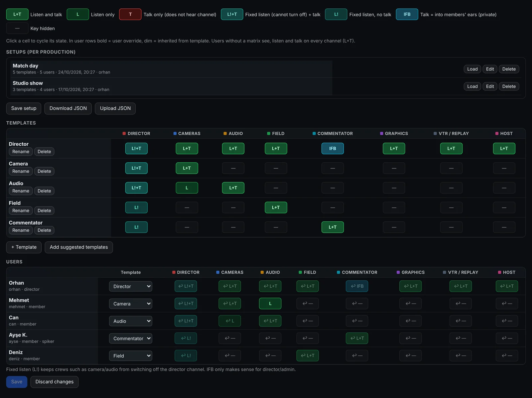Cycle the Director template's Commentator IFB cell

pyautogui.click(x=332, y=149)
